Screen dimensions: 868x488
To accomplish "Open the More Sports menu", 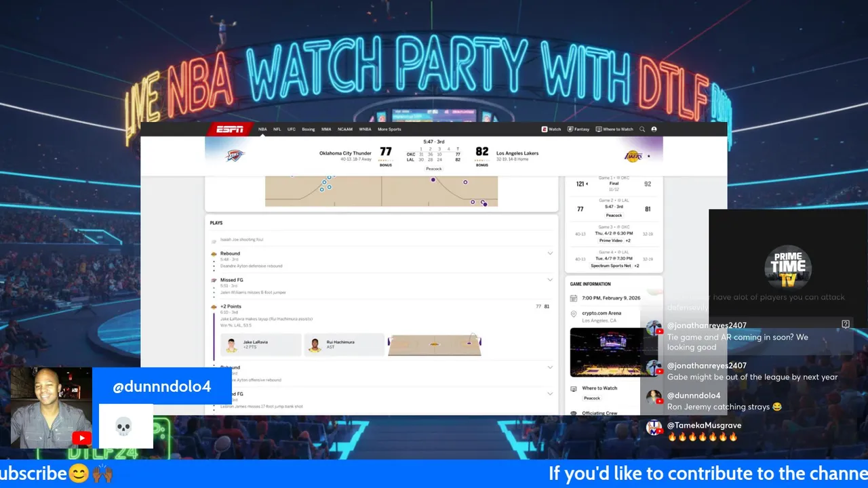I will (389, 129).
